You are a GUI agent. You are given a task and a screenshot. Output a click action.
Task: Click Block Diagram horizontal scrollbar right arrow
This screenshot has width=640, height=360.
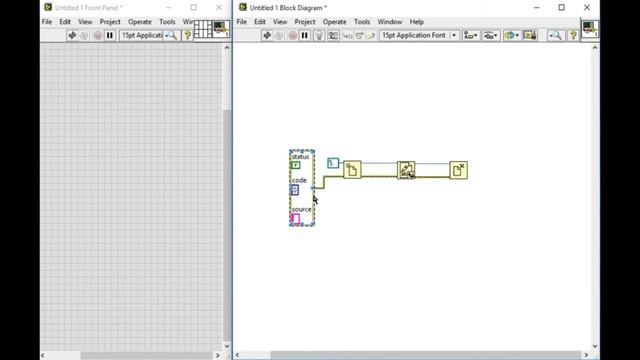pyautogui.click(x=586, y=355)
